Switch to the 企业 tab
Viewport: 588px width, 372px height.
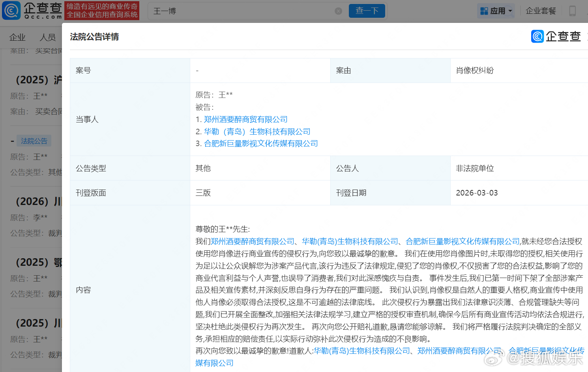point(17,37)
